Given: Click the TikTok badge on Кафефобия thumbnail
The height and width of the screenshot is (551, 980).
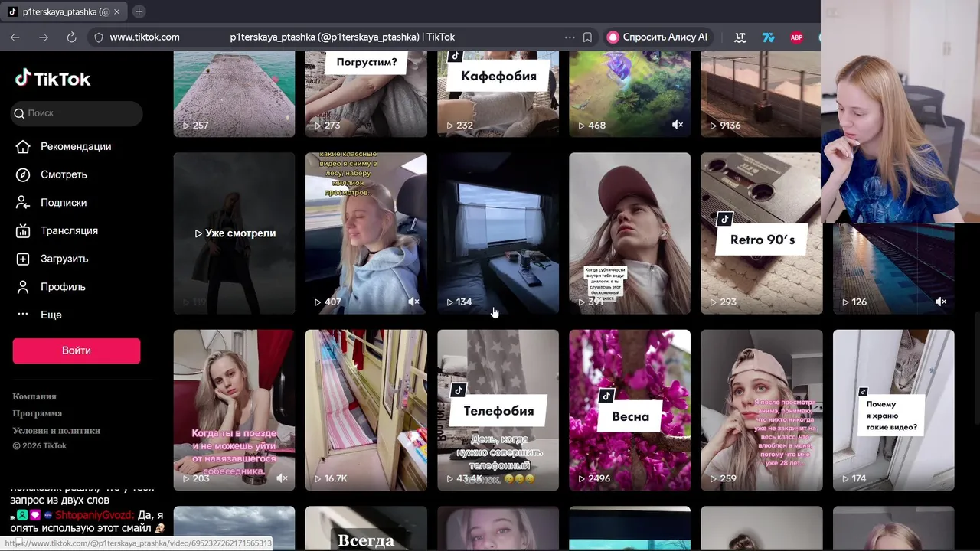Looking at the screenshot, I should [456, 57].
